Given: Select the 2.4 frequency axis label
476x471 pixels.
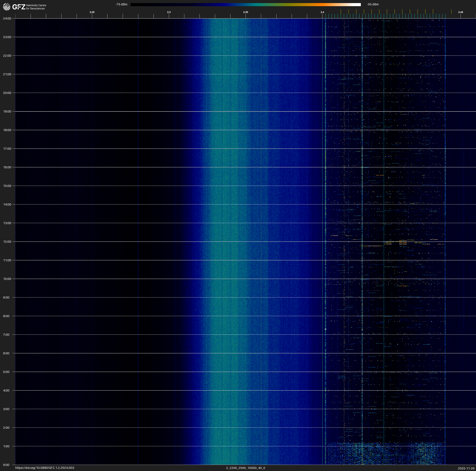Looking at the screenshot, I should pos(322,12).
